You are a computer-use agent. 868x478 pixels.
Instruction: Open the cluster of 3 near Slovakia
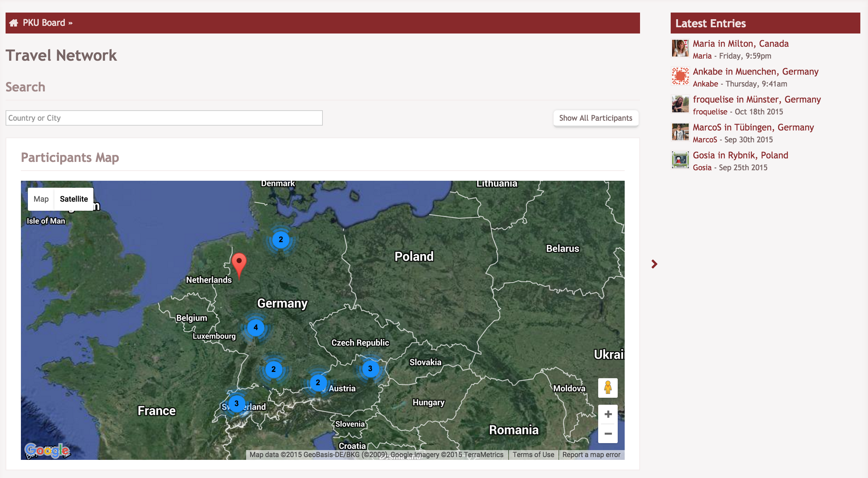point(370,368)
